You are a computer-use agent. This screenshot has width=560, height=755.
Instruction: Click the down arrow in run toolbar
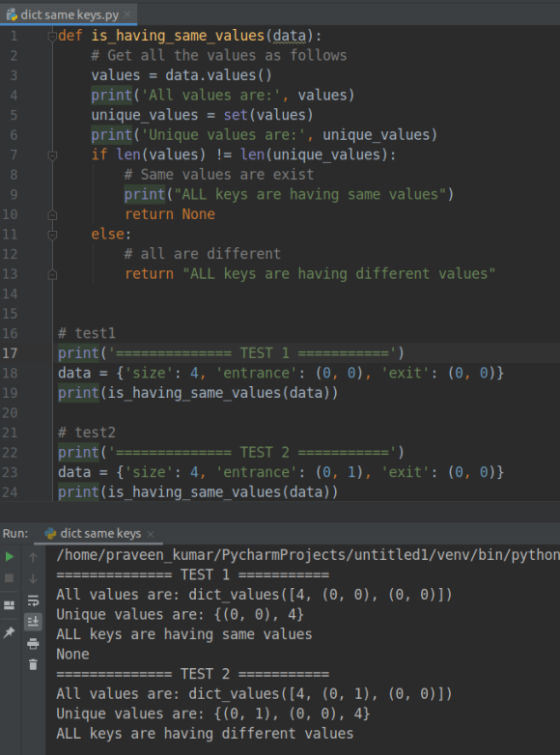point(33,578)
